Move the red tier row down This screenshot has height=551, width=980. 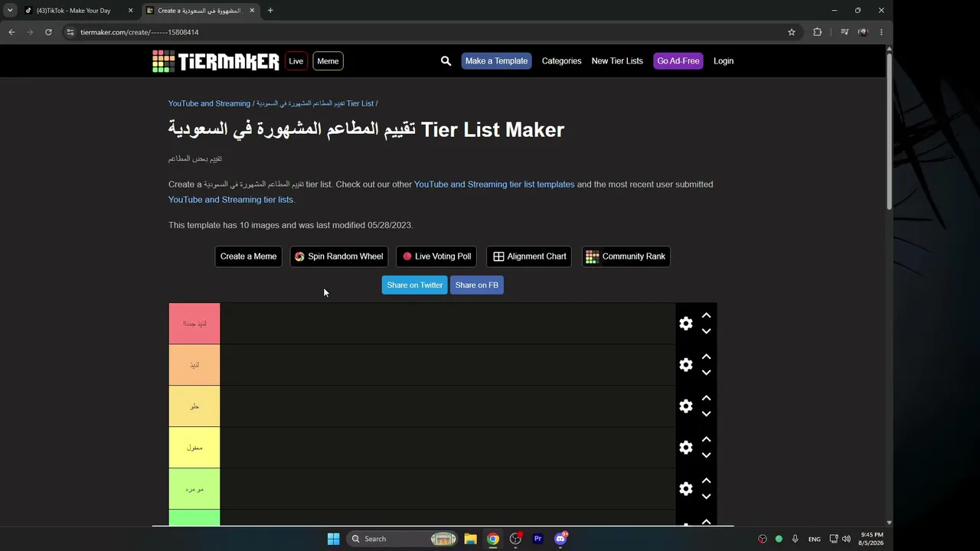pos(707,331)
